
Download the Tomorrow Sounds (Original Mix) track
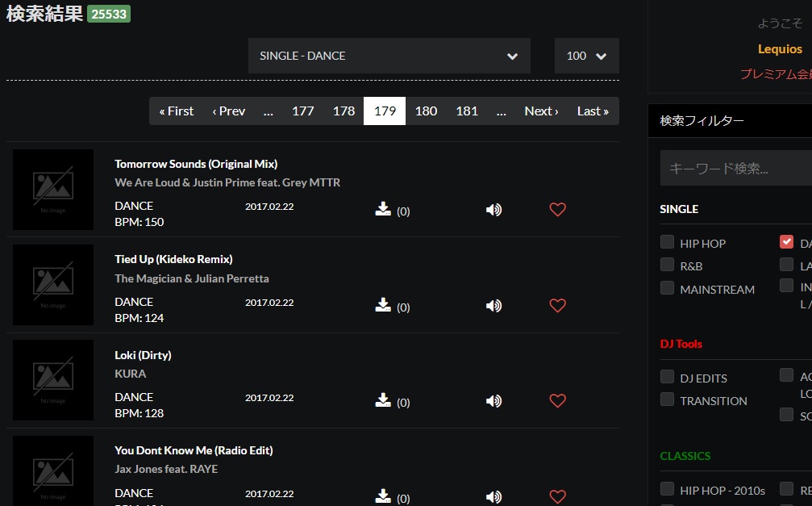click(383, 209)
